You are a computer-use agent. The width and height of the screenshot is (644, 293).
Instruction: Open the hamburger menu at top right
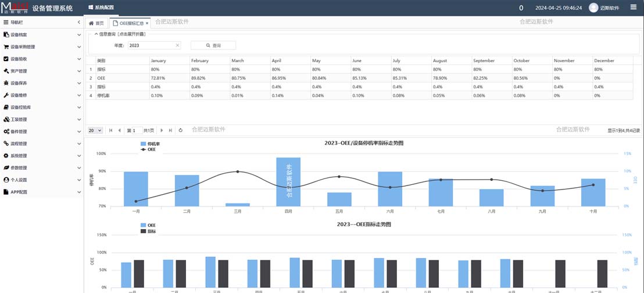[633, 8]
